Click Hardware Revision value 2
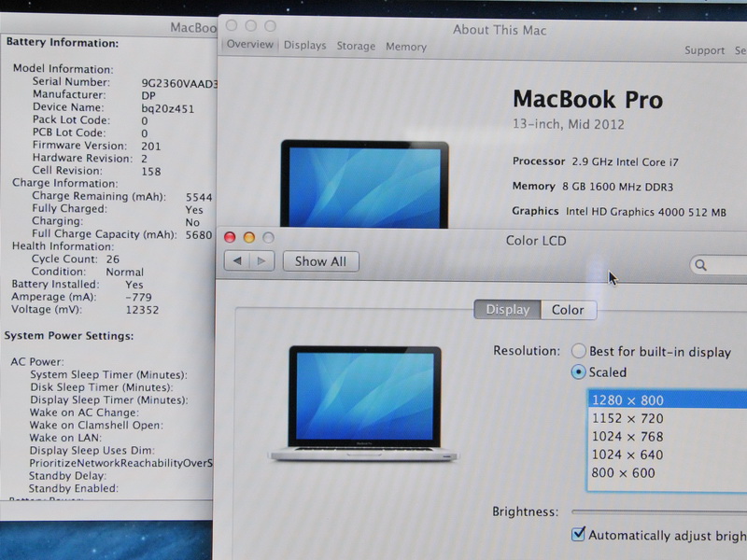Screen dimensions: 747x560 point(145,159)
